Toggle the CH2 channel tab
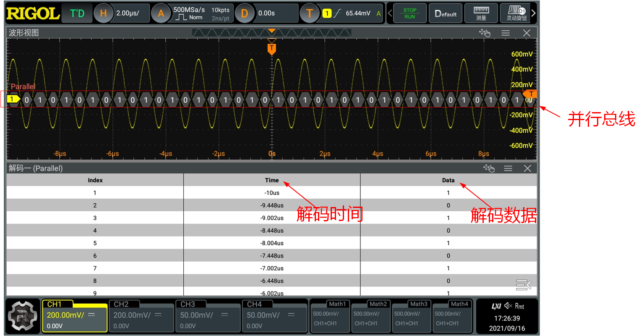The height and width of the screenshot is (336, 644). [x=141, y=316]
